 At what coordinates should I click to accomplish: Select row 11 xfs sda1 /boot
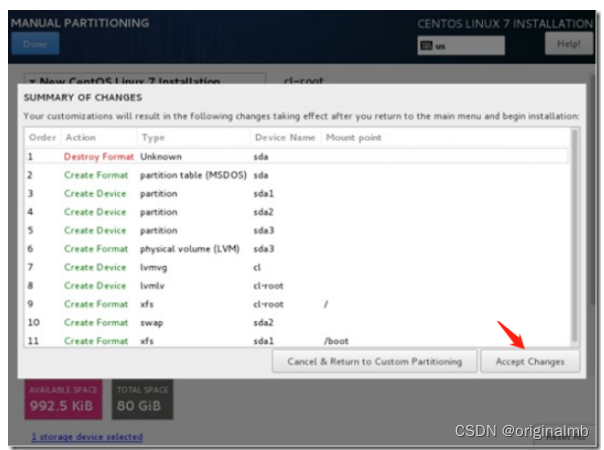coord(297,341)
